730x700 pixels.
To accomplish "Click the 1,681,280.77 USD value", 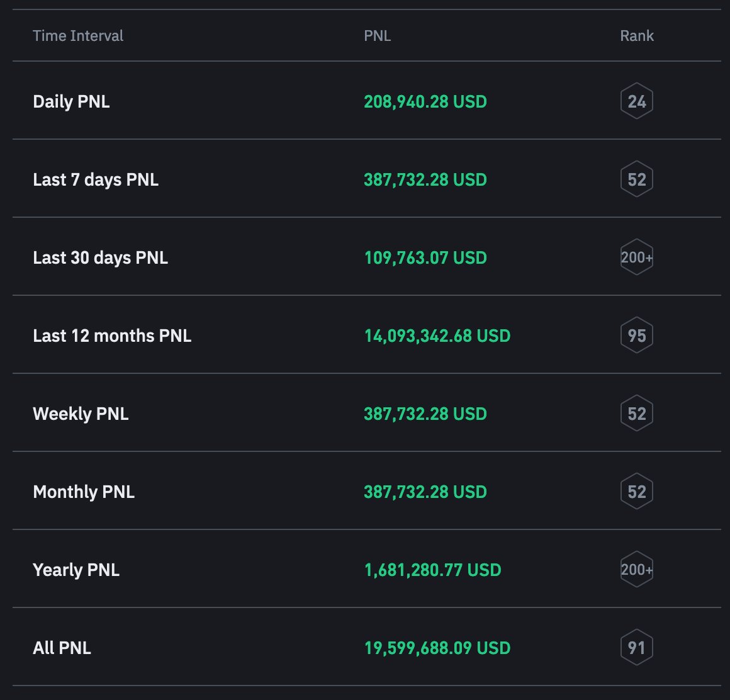I will (432, 570).
